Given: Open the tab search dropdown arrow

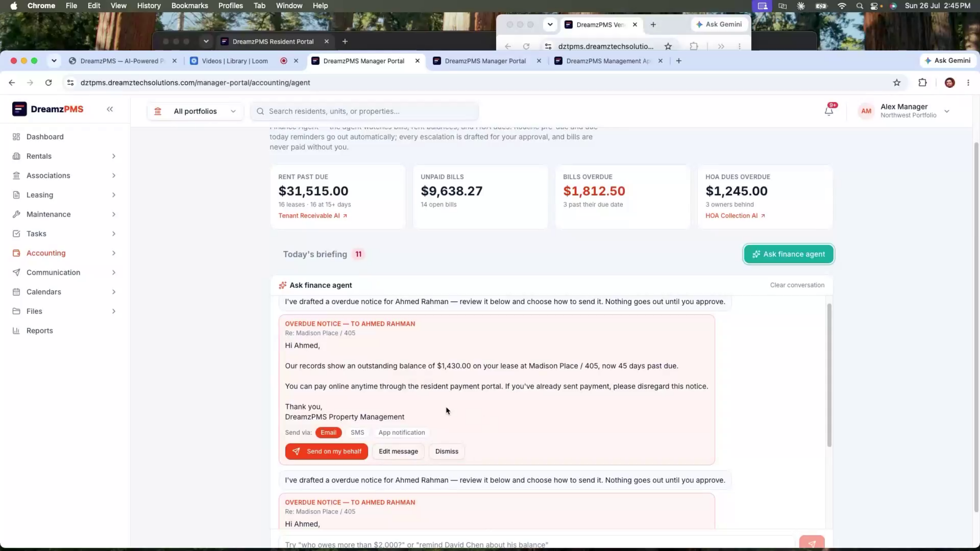Looking at the screenshot, I should point(54,61).
